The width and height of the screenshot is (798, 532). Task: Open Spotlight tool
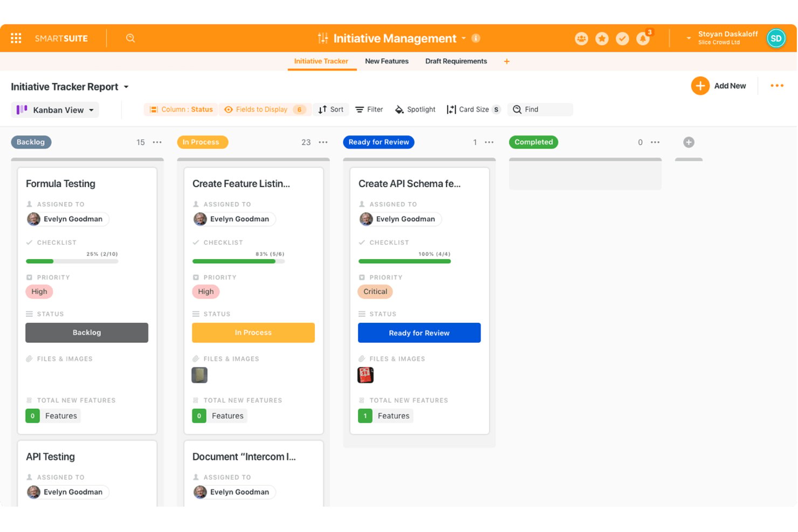(x=415, y=109)
